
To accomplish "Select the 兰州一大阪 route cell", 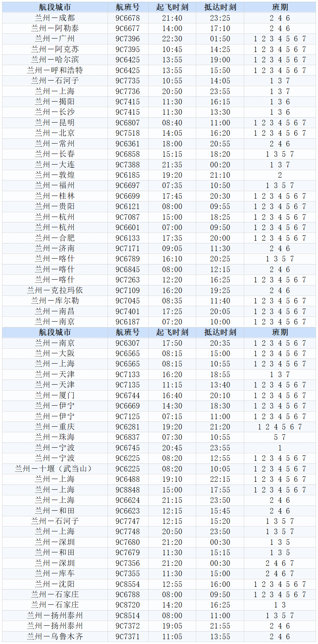I will 55,353.
